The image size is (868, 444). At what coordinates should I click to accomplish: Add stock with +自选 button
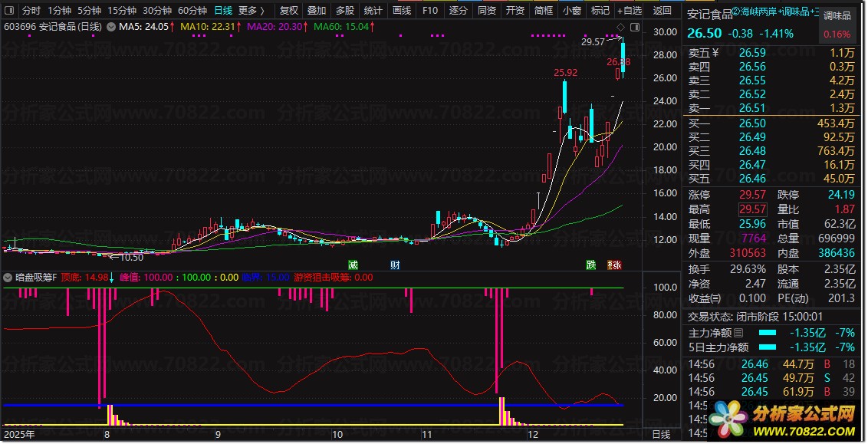(629, 11)
